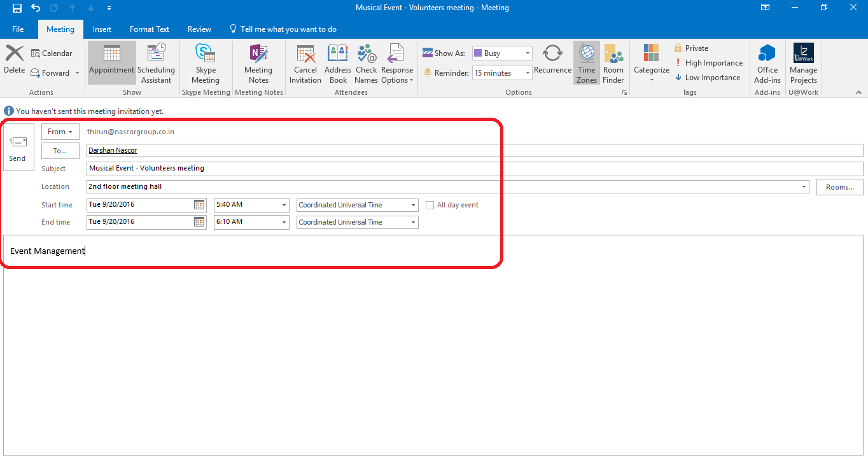Viewport: 868px width, 460px height.
Task: Enable the All day event checkbox
Action: pyautogui.click(x=430, y=205)
